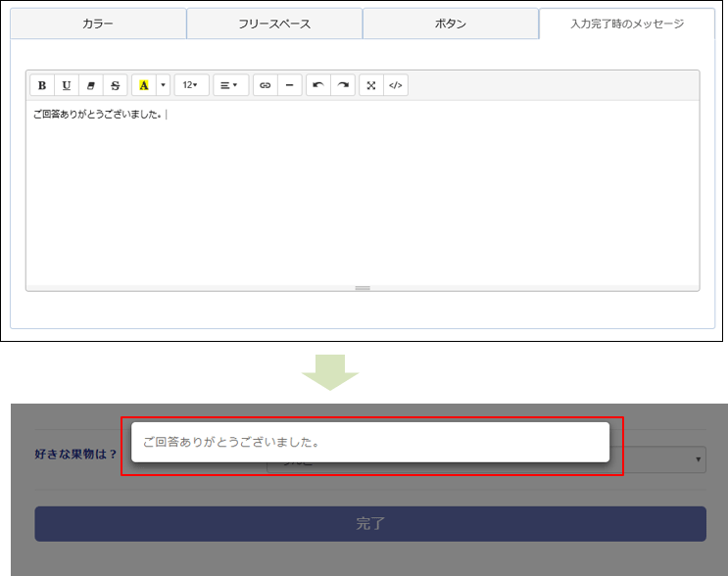The width and height of the screenshot is (728, 576).
Task: Apply underline formatting
Action: coord(67,85)
